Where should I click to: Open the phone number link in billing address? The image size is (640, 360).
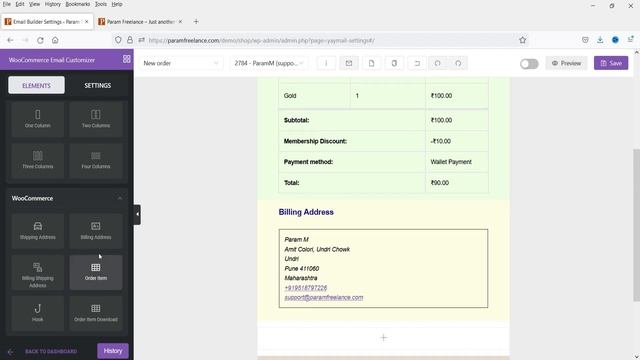tap(306, 288)
